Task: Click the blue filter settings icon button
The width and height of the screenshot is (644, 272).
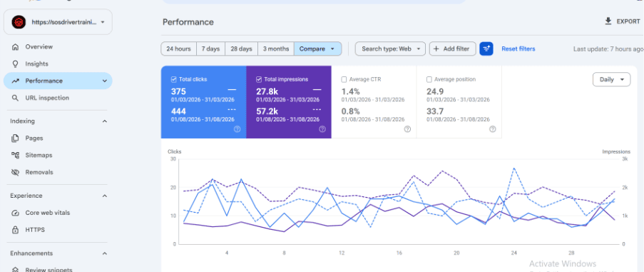Action: [x=486, y=49]
